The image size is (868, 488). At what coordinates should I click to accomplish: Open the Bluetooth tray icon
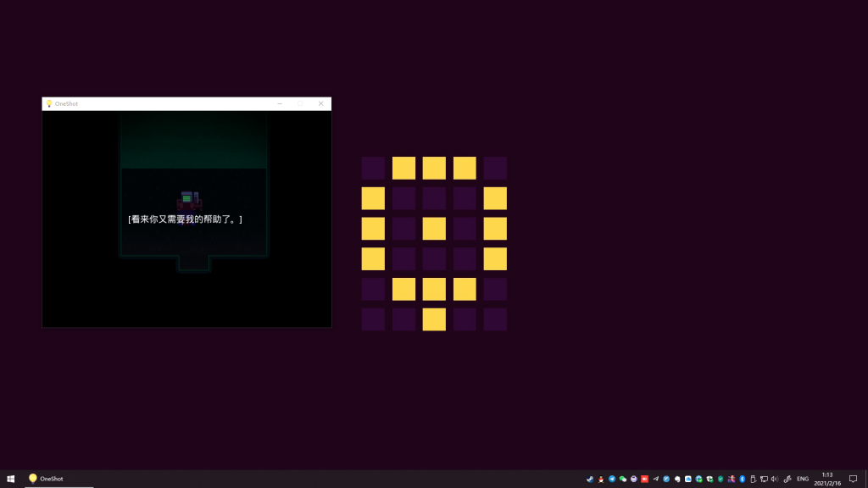[x=742, y=480]
